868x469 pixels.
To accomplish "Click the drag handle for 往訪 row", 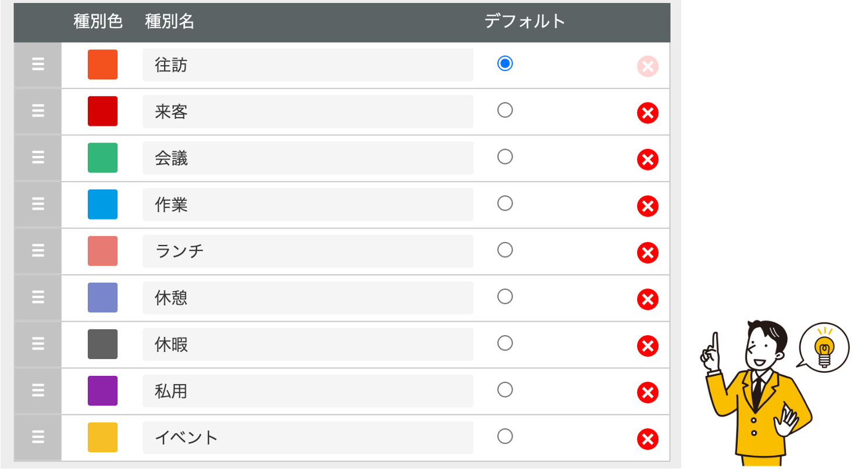I will pos(38,65).
